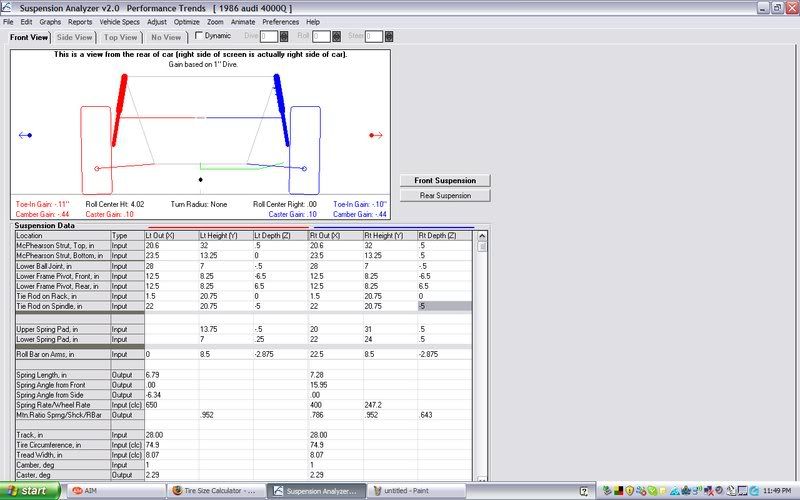Click the Dive spinner button
Viewport: 800px width, 500px height.
(284, 37)
